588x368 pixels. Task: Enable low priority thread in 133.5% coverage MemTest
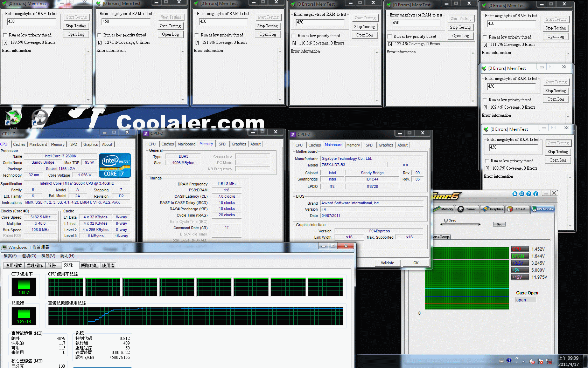(5, 35)
